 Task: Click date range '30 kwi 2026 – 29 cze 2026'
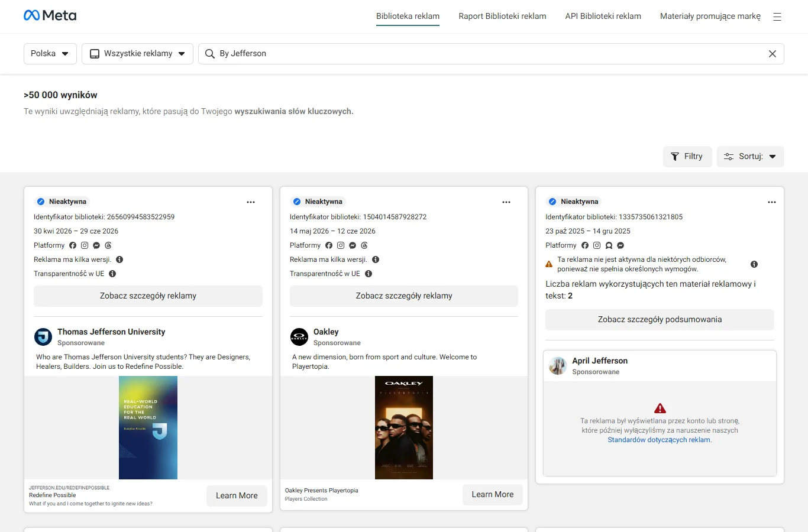76,231
